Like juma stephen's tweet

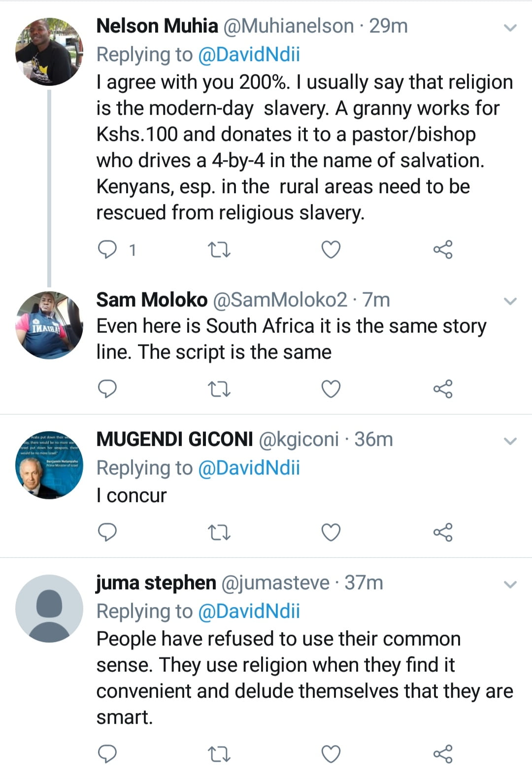coord(331,754)
